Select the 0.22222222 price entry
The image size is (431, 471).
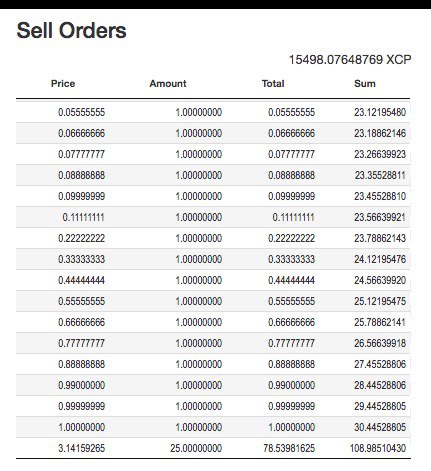tap(213, 238)
